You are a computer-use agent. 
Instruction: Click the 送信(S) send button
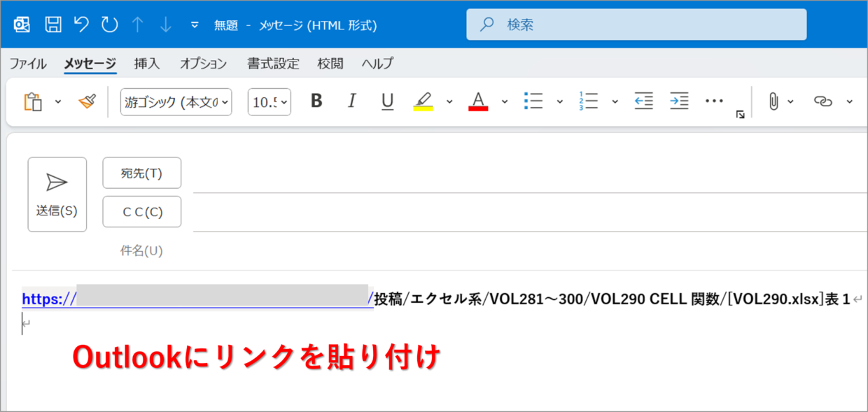pos(57,194)
